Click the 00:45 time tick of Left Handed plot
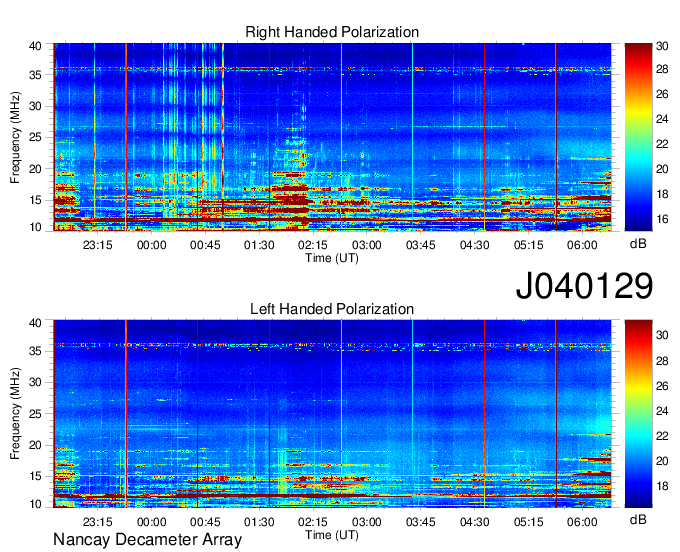The image size is (680, 552). [x=205, y=522]
